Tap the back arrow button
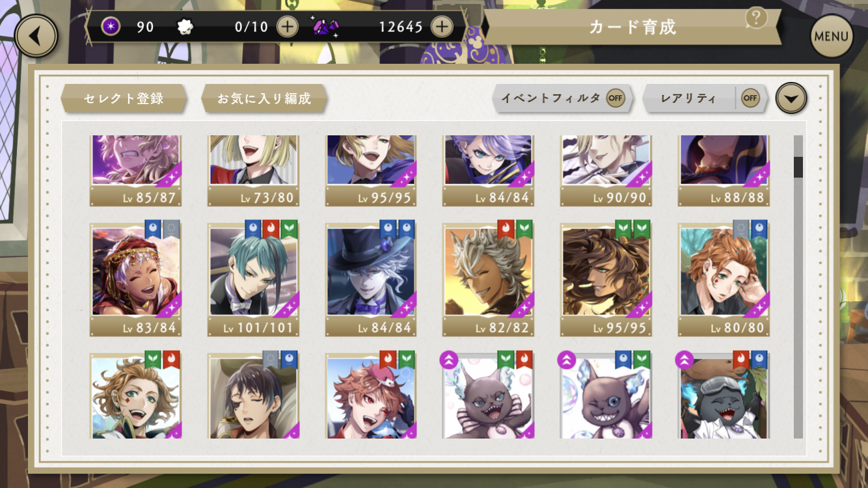868x488 pixels. pyautogui.click(x=36, y=36)
